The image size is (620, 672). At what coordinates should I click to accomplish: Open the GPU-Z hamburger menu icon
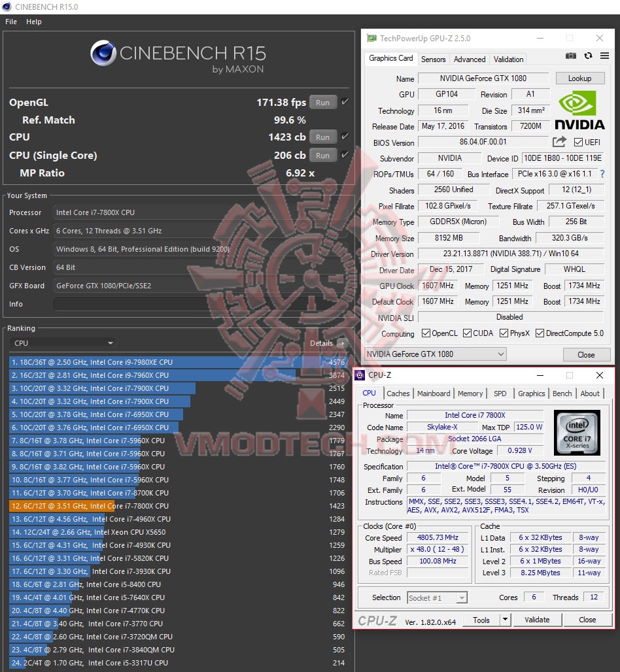604,56
